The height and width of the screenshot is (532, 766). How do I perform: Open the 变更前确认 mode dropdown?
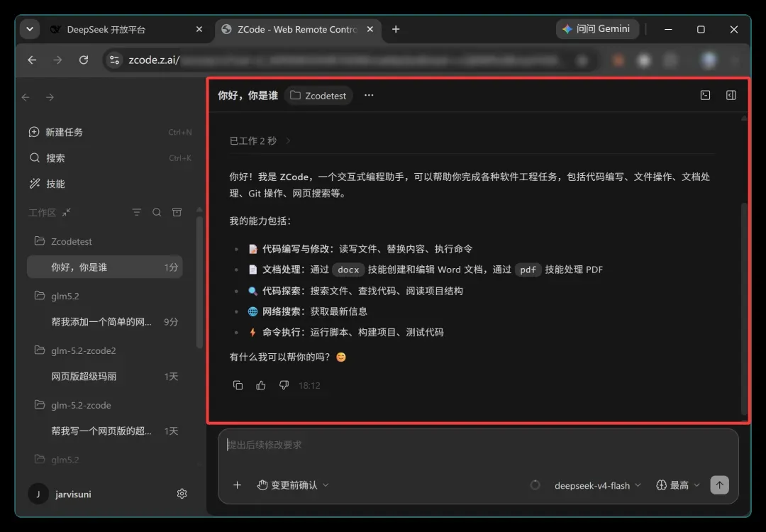point(293,485)
